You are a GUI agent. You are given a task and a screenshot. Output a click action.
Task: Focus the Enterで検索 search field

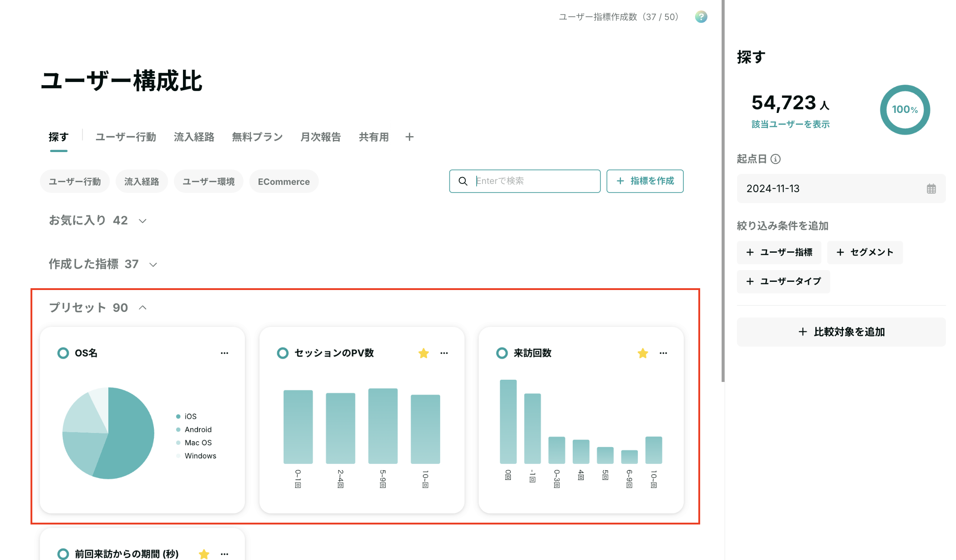524,181
